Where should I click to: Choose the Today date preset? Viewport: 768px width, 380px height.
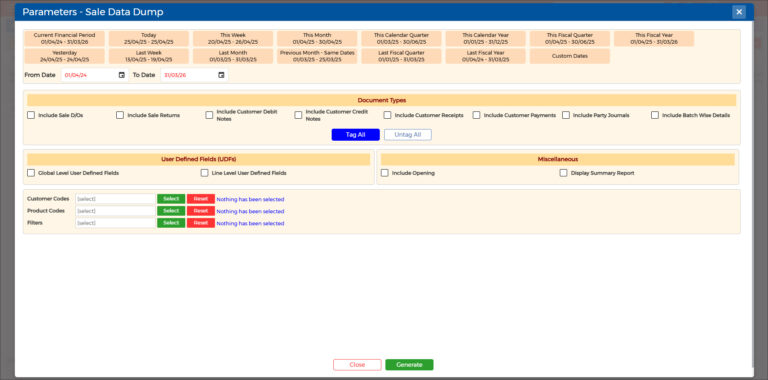148,39
